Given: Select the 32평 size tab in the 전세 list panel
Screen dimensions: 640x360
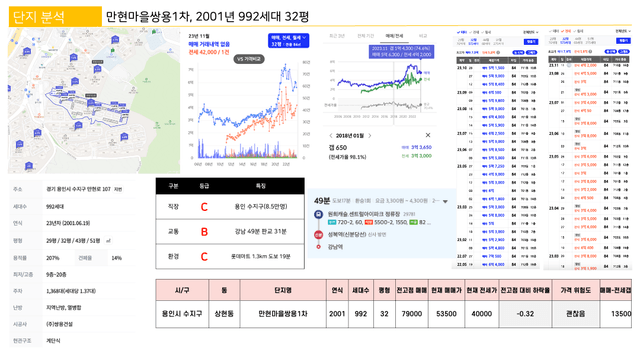Looking at the screenshot, I should [x=566, y=41].
